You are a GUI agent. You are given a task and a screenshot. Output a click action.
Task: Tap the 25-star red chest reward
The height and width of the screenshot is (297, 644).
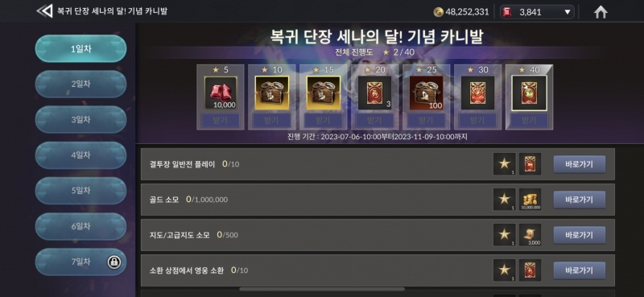427,93
